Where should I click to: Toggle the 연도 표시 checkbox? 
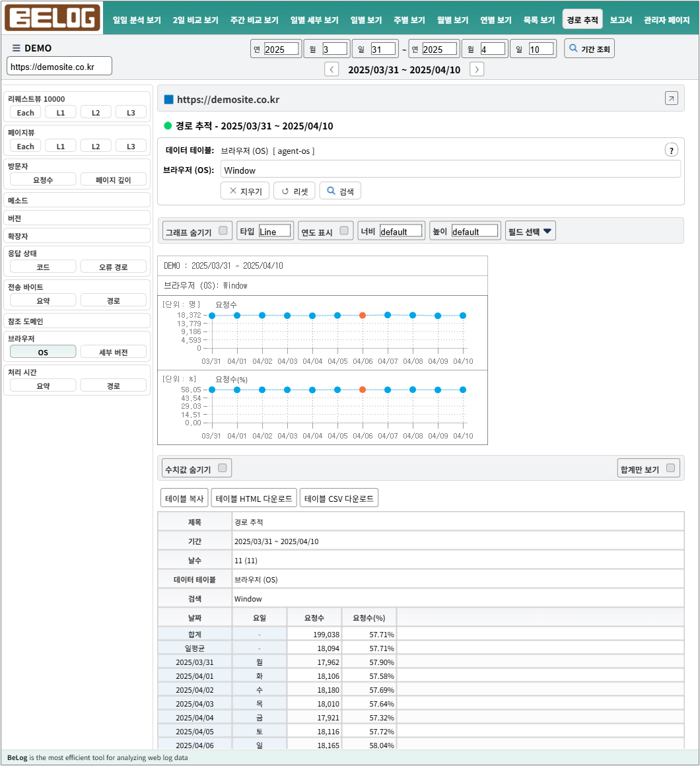coord(344,230)
